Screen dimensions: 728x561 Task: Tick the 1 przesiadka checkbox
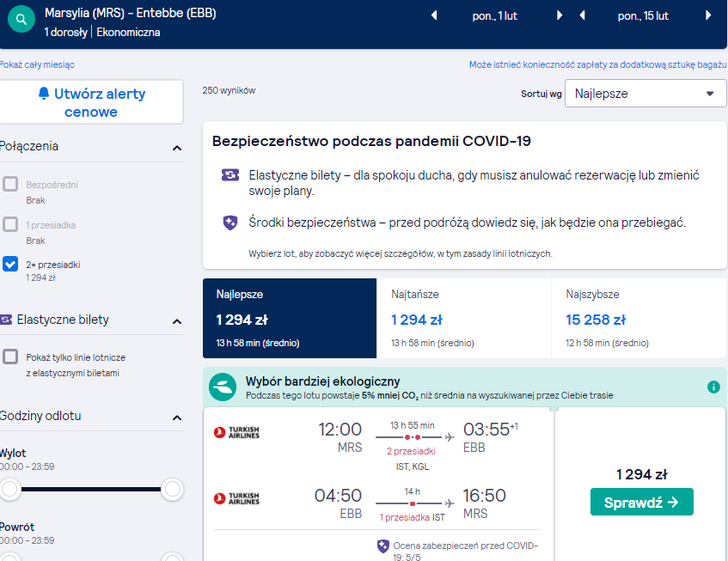point(10,224)
